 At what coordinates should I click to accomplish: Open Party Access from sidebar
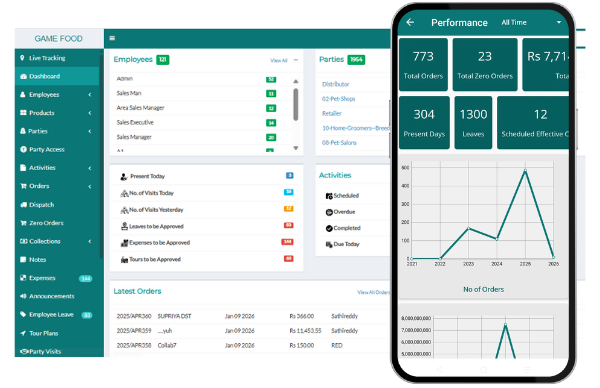click(47, 149)
